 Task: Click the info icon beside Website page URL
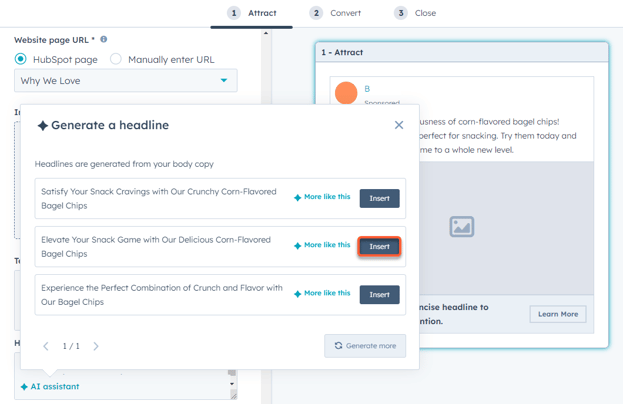(104, 40)
